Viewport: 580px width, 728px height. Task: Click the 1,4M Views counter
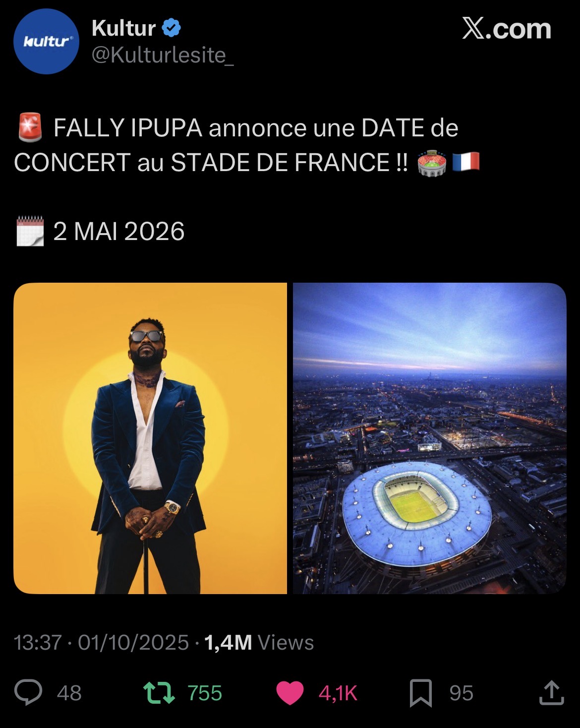pyautogui.click(x=259, y=642)
